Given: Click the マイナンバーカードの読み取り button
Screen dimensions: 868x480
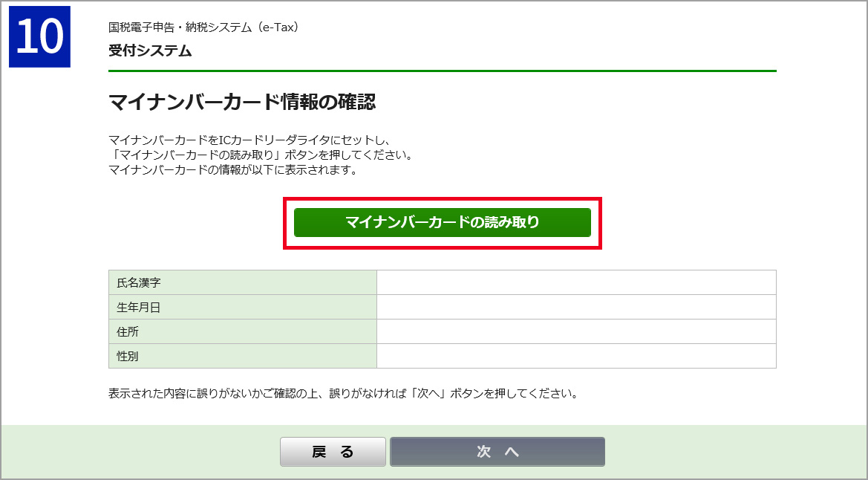Looking at the screenshot, I should click(x=443, y=222).
